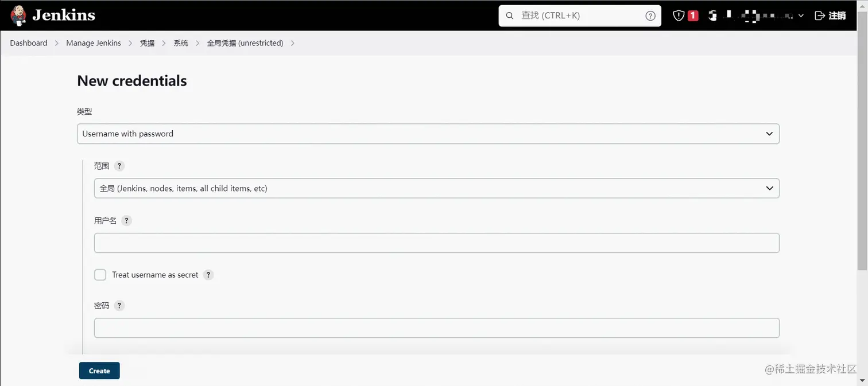The width and height of the screenshot is (868, 386).
Task: Open search help question mark icon
Action: pos(650,16)
